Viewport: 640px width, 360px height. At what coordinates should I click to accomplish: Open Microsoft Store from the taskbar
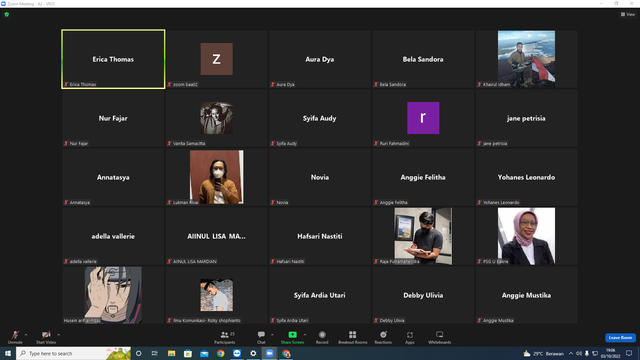coord(188,353)
